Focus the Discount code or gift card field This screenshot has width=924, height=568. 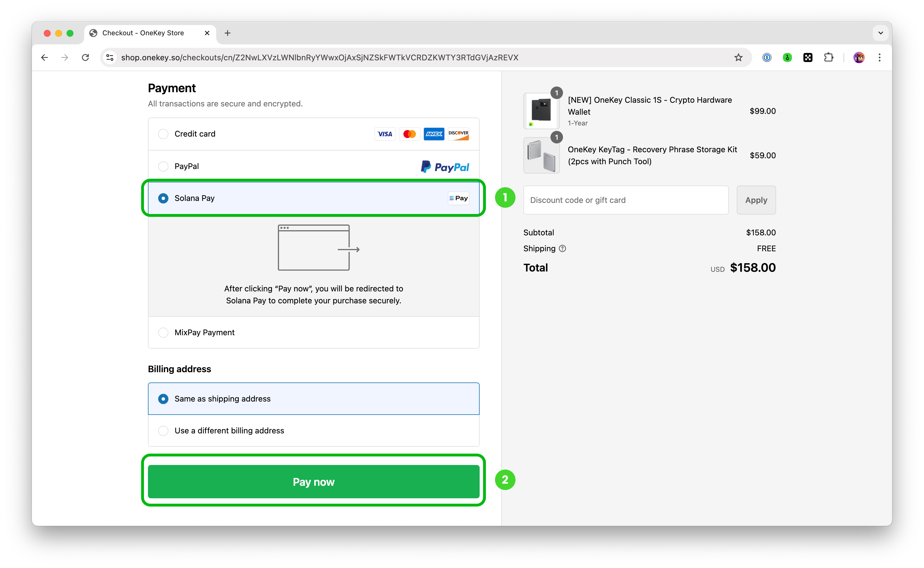(626, 200)
